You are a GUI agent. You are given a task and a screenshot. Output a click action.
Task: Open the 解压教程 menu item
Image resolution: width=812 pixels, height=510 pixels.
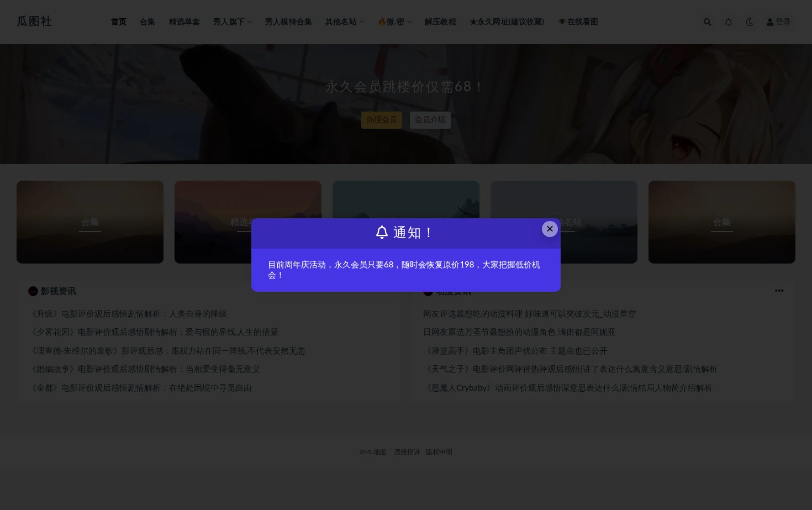tap(440, 22)
